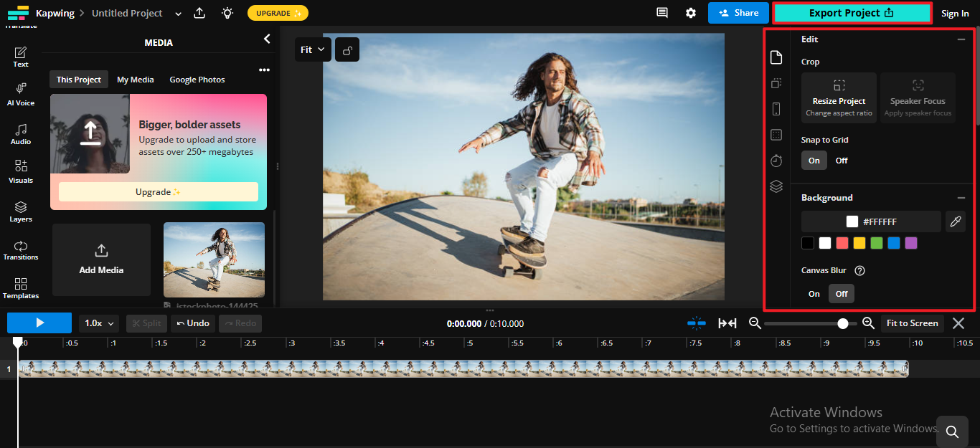Click the magnetic snap icon above the timeline
The height and width of the screenshot is (448, 980).
click(696, 323)
